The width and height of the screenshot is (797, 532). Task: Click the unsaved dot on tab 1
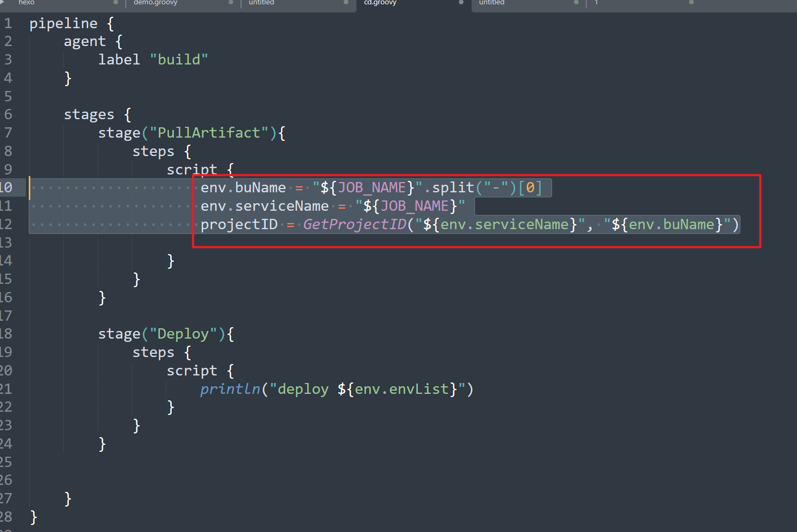click(x=691, y=2)
